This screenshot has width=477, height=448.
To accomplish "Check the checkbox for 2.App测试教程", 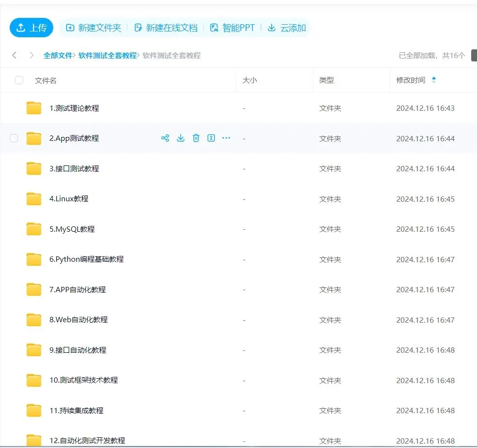I will coord(14,138).
